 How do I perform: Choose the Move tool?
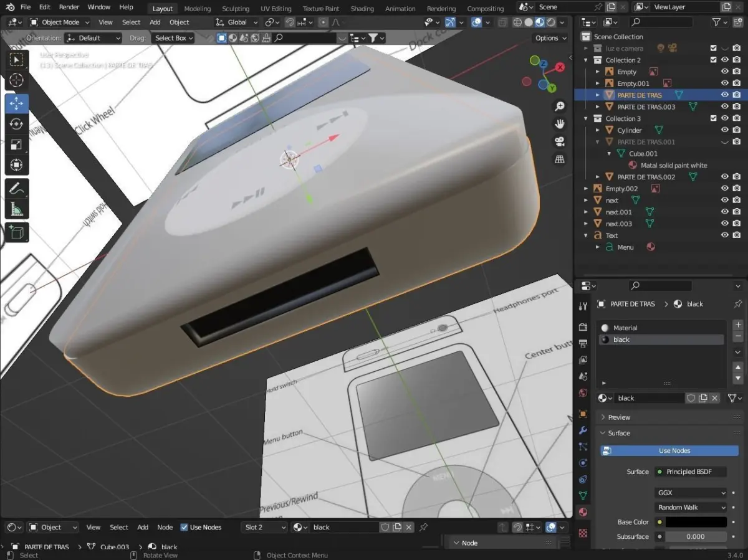(x=17, y=103)
